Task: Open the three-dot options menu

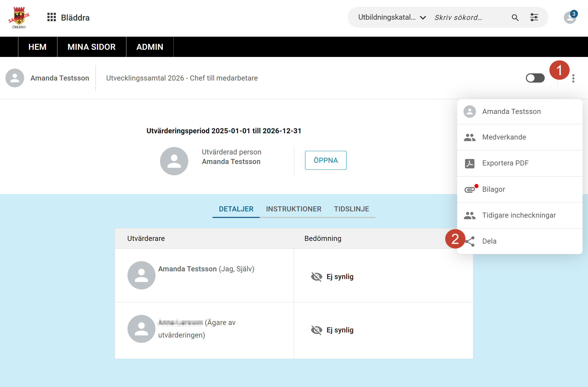Action: 573,78
